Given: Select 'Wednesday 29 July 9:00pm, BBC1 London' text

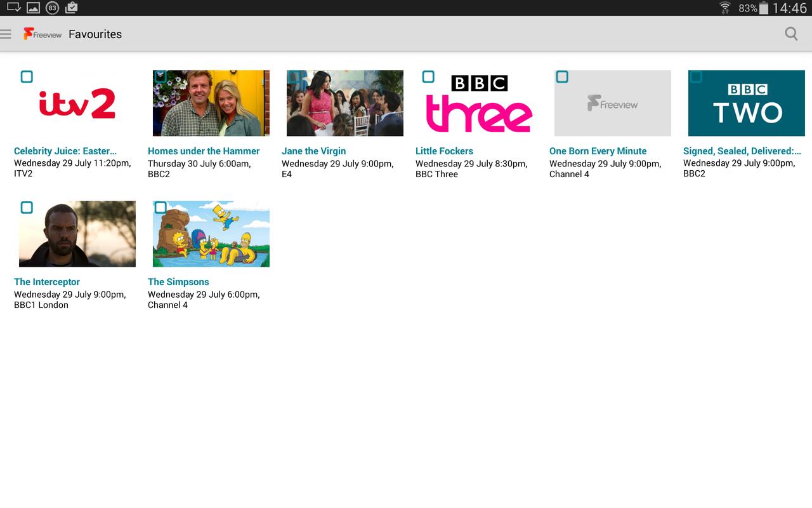Looking at the screenshot, I should click(70, 300).
